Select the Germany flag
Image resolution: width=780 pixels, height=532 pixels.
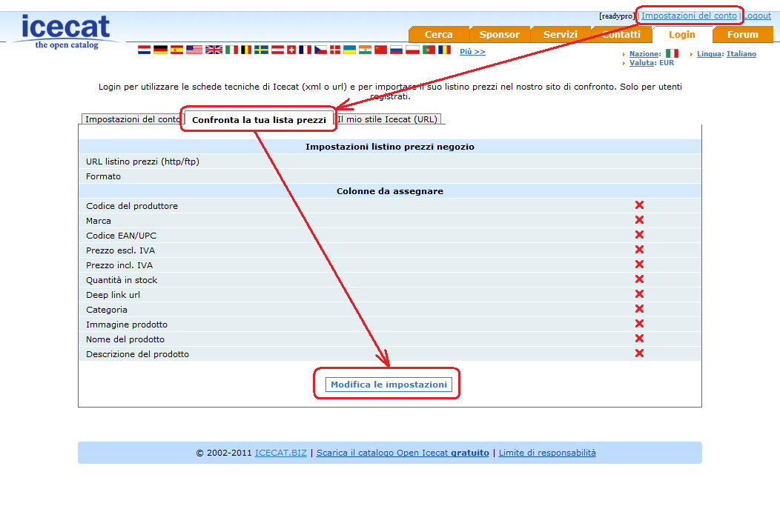pyautogui.click(x=160, y=50)
